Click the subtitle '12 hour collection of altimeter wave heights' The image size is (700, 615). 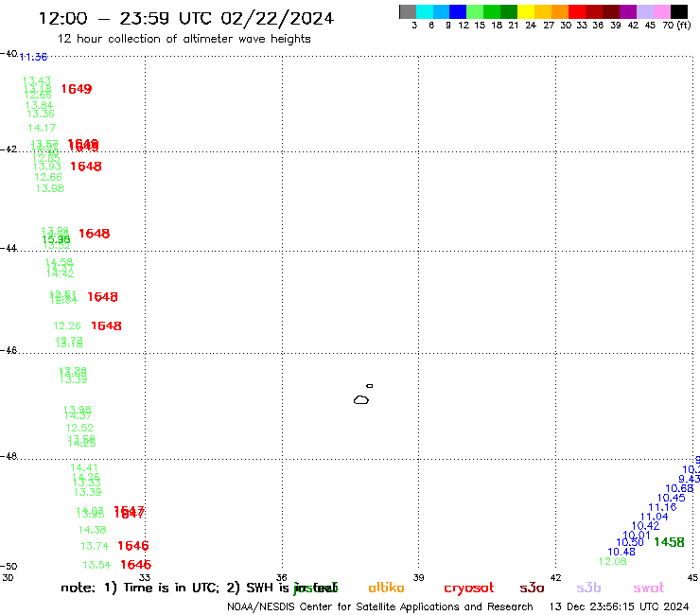click(184, 39)
